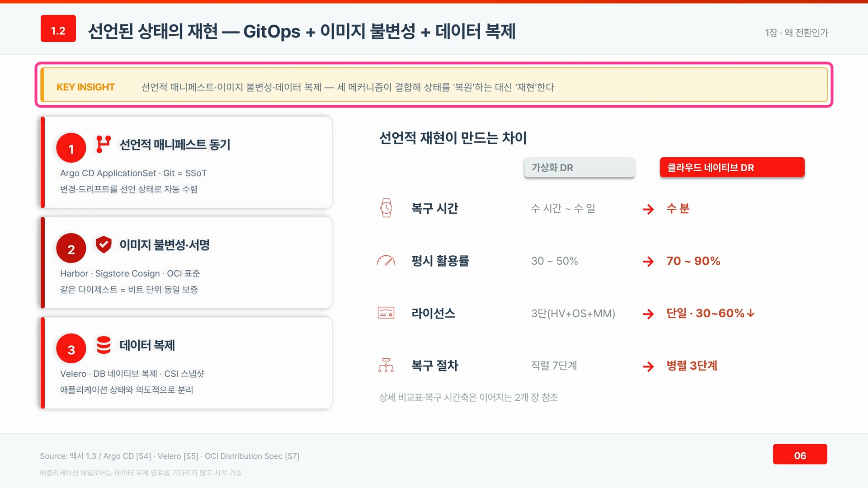Screen dimensions: 868x488
Task: Click the value 30 ~ 50%
Action: [x=555, y=261]
